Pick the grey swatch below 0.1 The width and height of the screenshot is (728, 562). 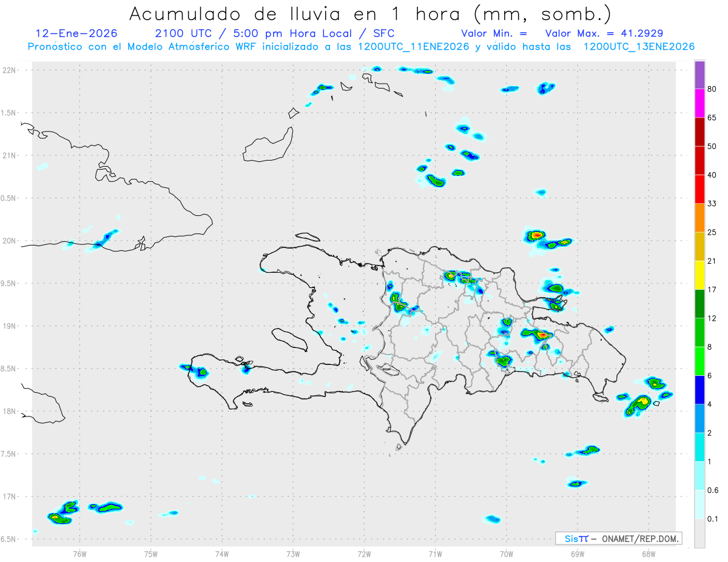click(x=699, y=533)
